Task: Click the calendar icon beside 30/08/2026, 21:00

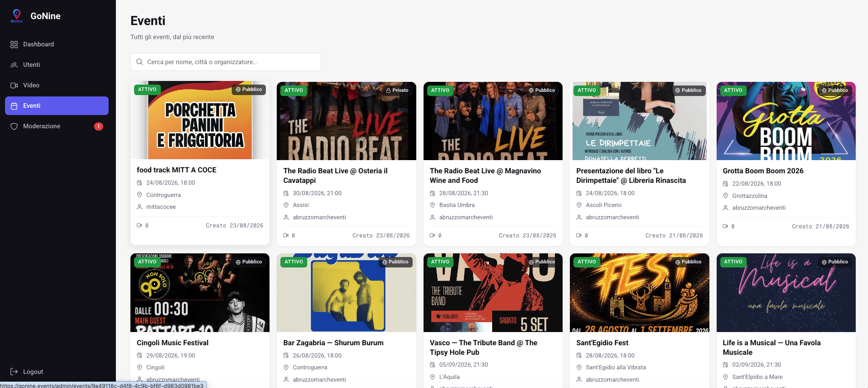Action: (x=286, y=193)
